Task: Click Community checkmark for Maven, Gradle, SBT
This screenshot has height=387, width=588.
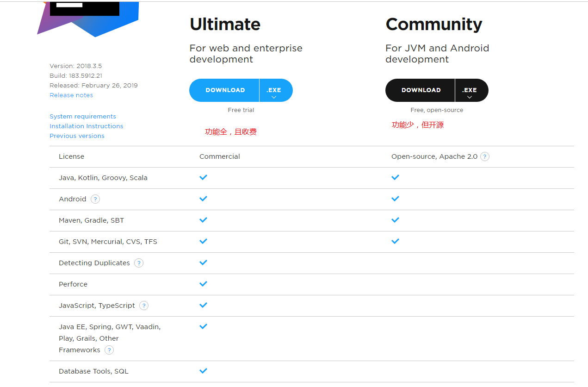Action: point(395,220)
